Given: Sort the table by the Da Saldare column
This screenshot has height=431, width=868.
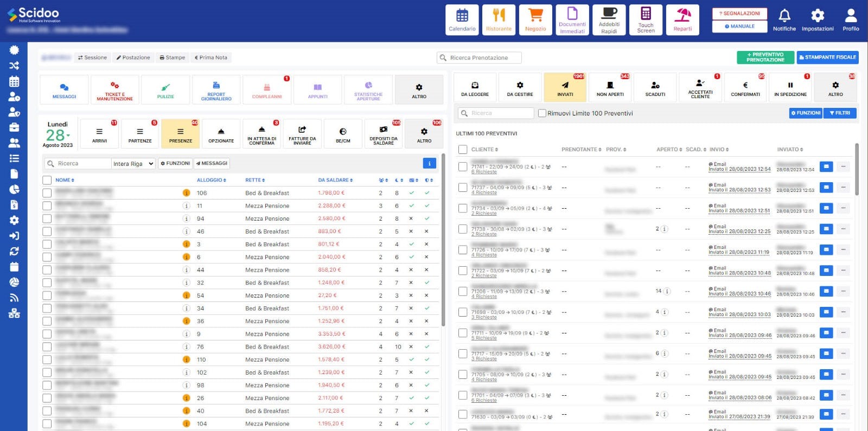Looking at the screenshot, I should click(x=335, y=180).
